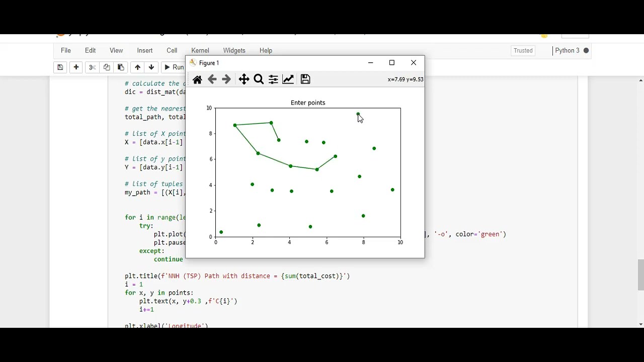
Task: Open the Widgets menu
Action: tap(234, 50)
